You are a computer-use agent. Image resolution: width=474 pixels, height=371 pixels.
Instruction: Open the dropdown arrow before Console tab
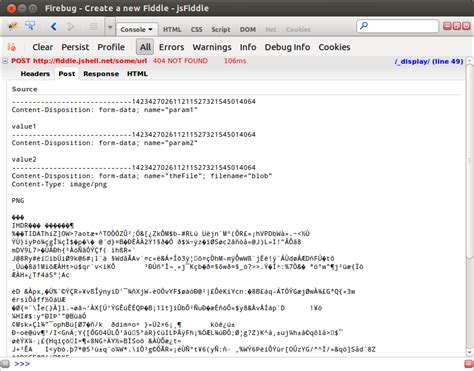pos(110,27)
